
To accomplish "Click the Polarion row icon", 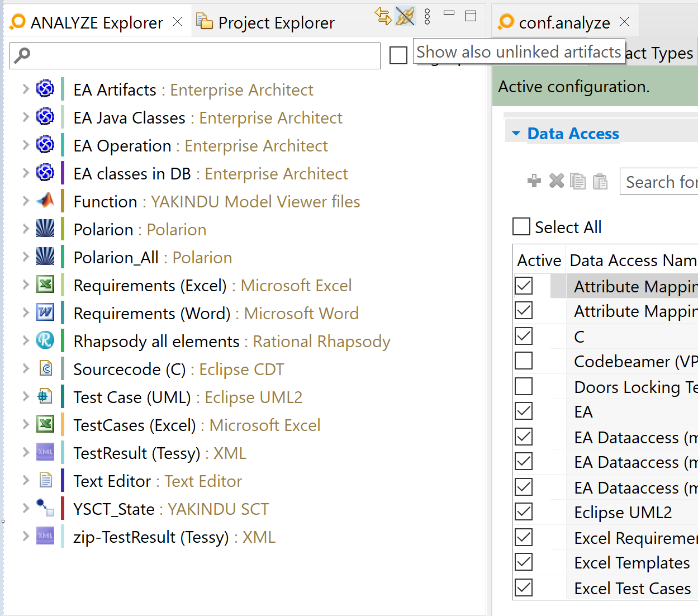I will (45, 229).
